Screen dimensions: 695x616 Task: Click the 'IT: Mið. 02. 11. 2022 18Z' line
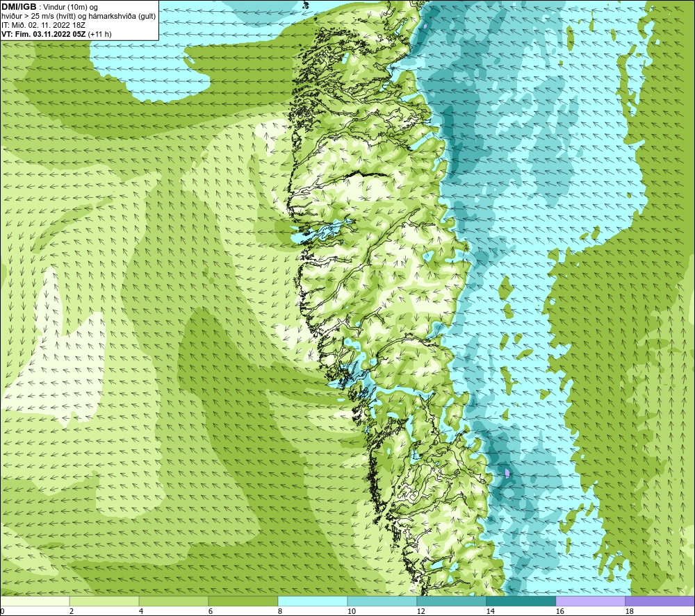point(43,25)
